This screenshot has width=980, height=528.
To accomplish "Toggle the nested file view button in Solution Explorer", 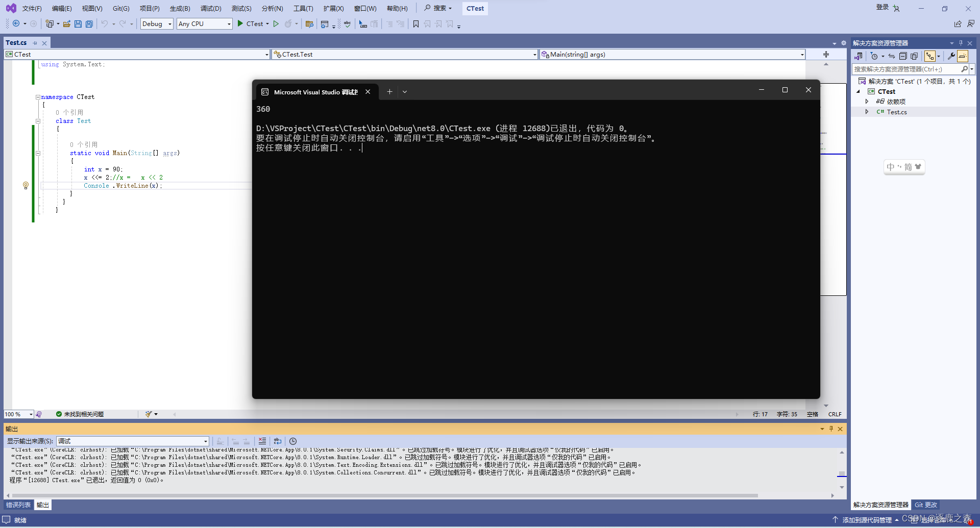I will (x=930, y=56).
